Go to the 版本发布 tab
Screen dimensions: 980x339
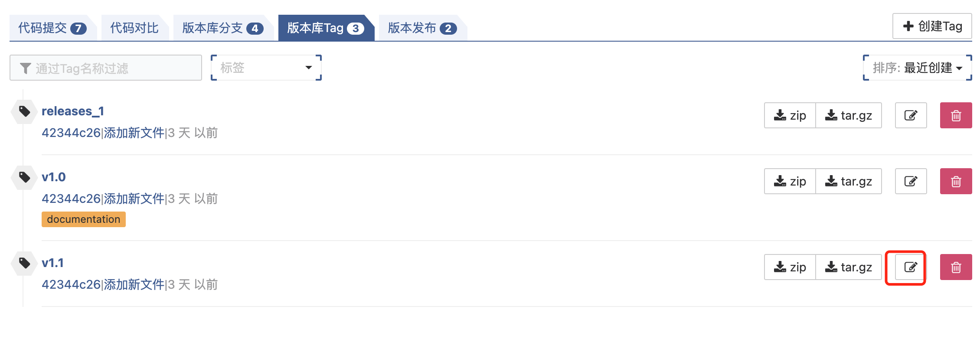click(x=421, y=28)
